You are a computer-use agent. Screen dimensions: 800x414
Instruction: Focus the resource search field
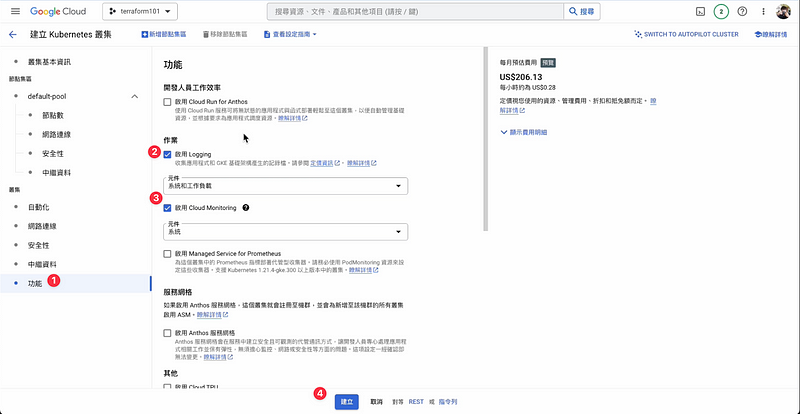coord(415,11)
